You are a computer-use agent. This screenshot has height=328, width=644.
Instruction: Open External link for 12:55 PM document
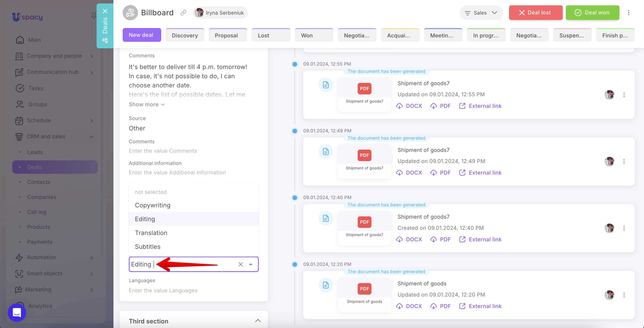click(x=480, y=106)
